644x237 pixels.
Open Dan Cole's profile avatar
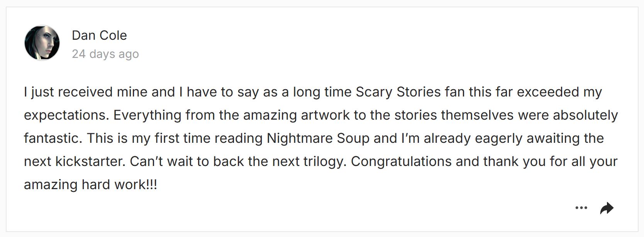(42, 43)
